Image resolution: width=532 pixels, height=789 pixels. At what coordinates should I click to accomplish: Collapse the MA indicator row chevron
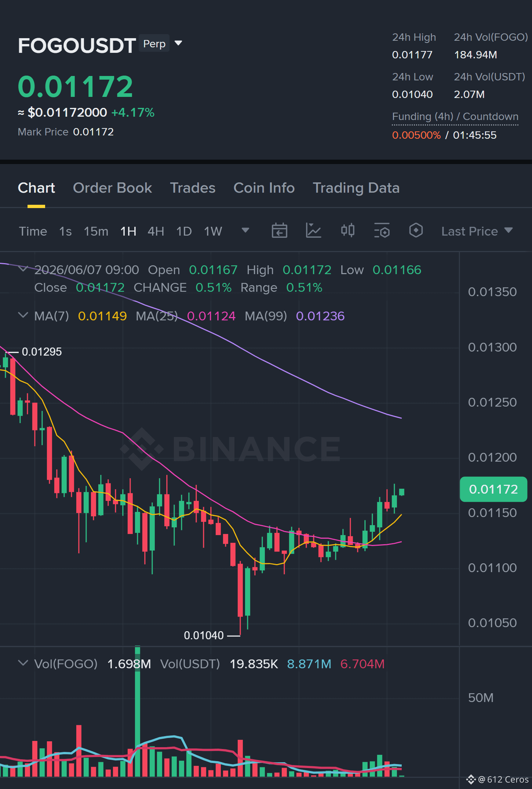tap(23, 315)
